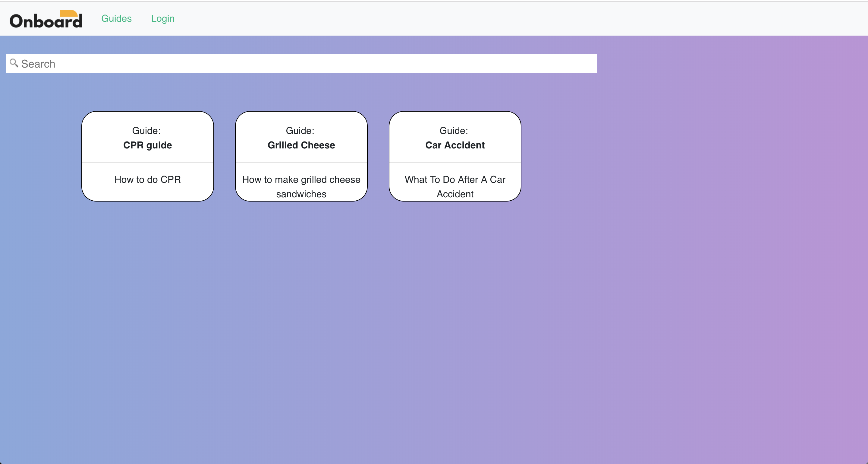Click the Onboard logo

pos(46,21)
